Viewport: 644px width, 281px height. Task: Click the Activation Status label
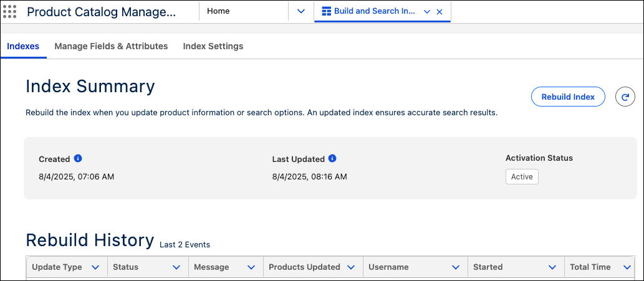point(539,158)
